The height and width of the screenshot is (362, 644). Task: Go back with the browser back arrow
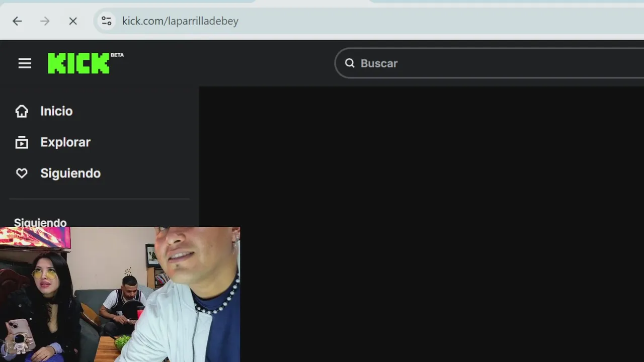click(17, 21)
